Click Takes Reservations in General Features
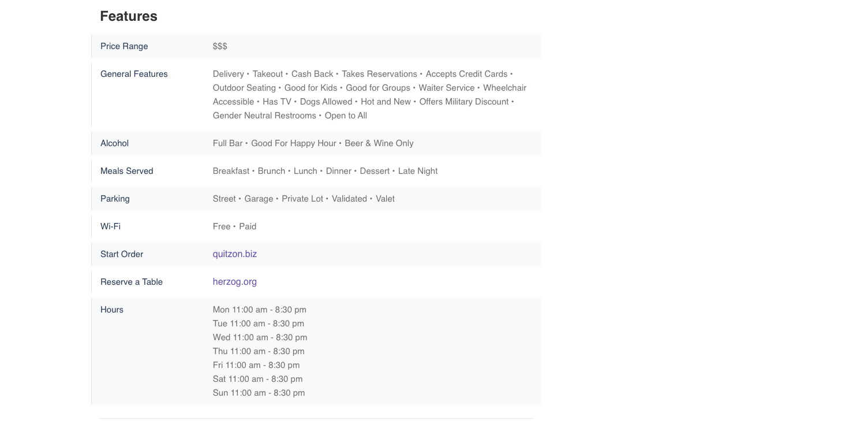 [379, 74]
